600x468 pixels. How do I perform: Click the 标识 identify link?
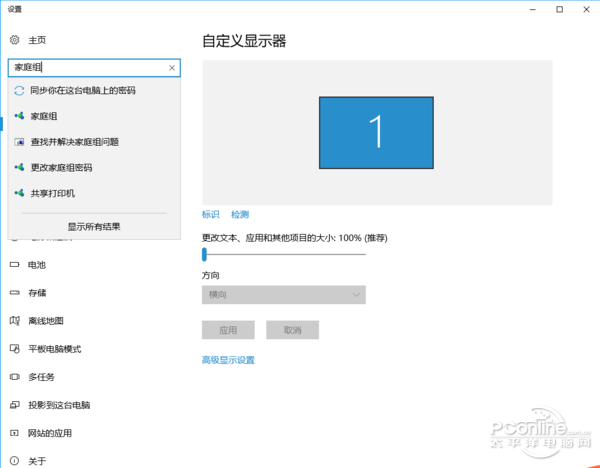pyautogui.click(x=210, y=215)
